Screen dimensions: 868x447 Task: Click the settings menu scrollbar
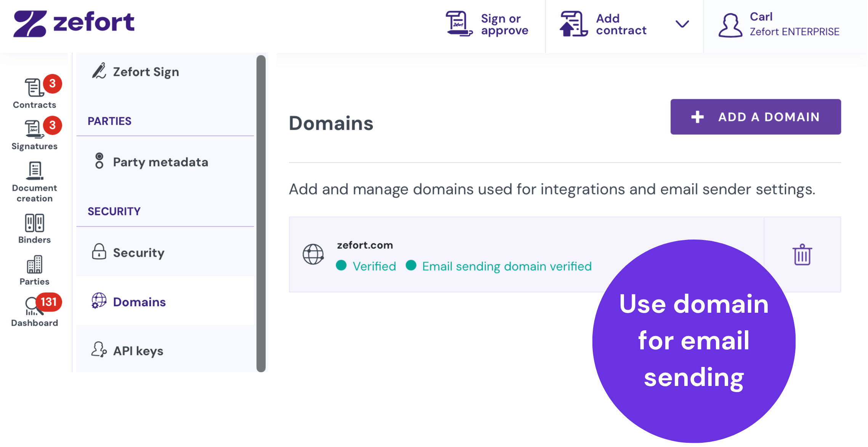click(x=261, y=214)
